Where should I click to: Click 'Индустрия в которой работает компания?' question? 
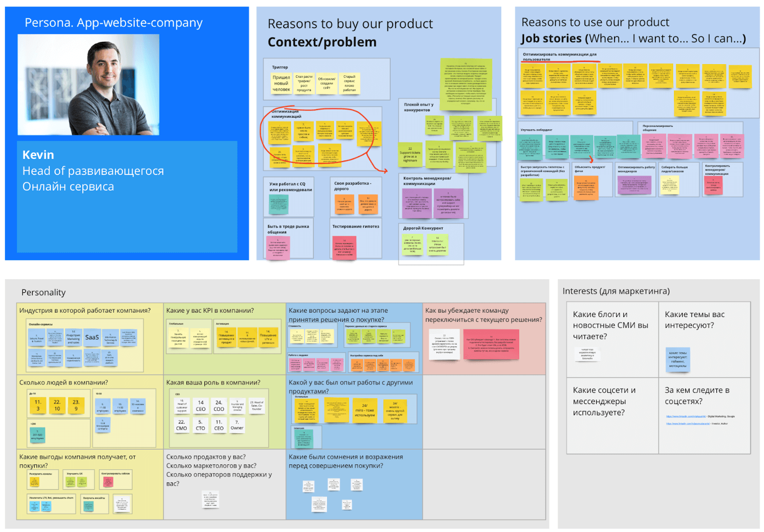point(85,310)
